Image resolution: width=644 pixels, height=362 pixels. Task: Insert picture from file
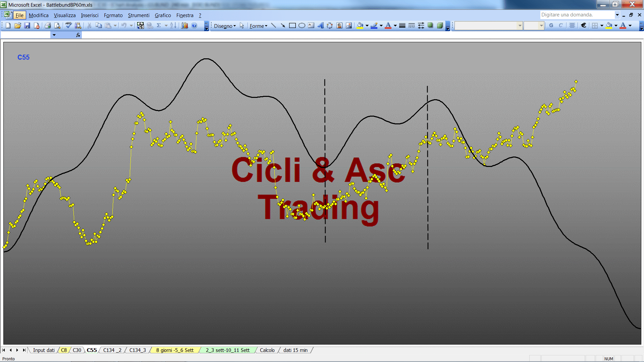pos(349,25)
